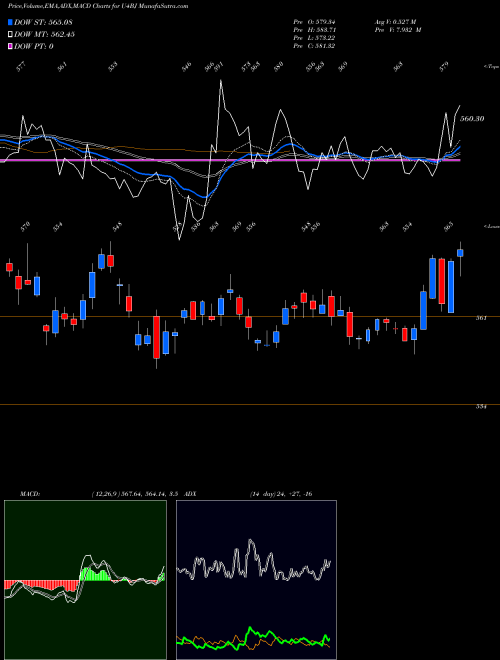Screen dimensions: 500x660
Task: Select the Pre C close price reading
Action: [x=314, y=46]
